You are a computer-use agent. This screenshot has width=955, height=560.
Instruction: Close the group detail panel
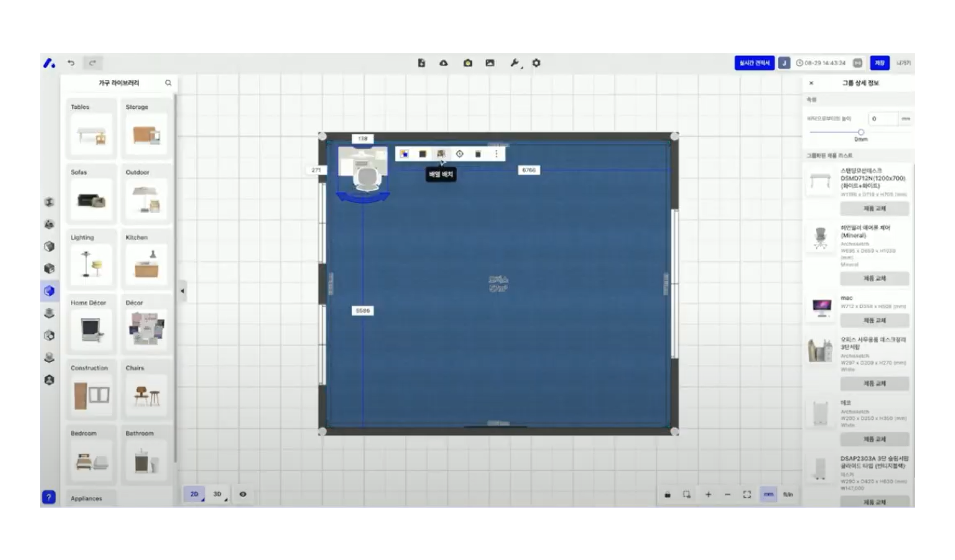811,83
